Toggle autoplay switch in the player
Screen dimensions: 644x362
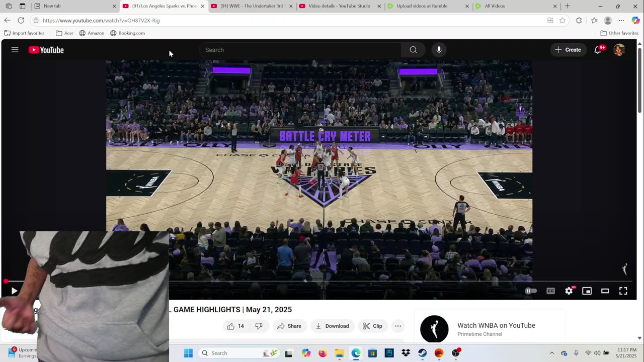click(x=531, y=291)
